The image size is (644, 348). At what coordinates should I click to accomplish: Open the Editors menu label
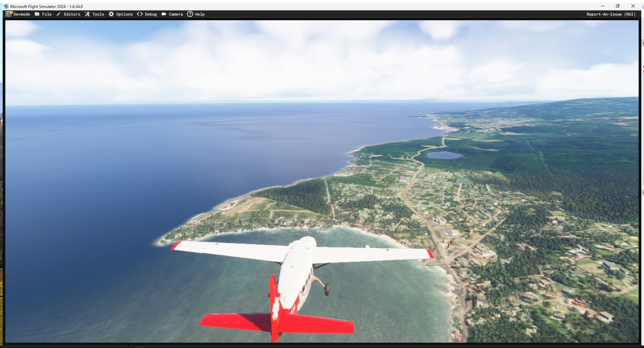72,14
